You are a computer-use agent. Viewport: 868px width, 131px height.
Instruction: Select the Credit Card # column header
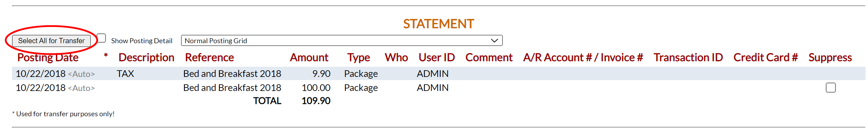click(766, 58)
